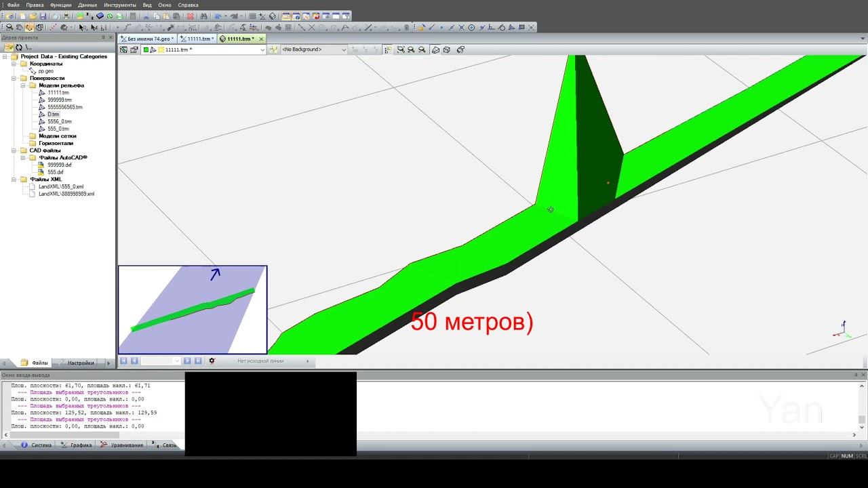
Task: Select pp.geo under Координаты
Action: tap(46, 71)
